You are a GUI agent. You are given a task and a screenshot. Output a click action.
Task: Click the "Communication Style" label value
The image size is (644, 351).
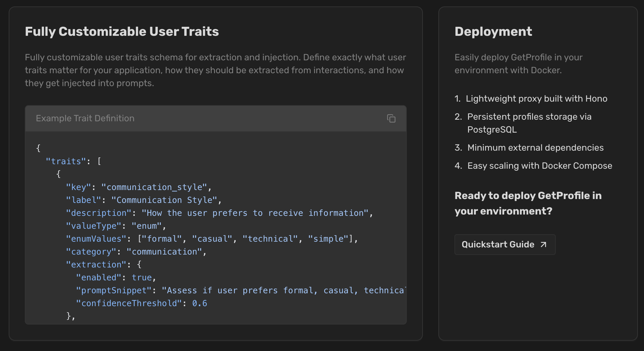(164, 200)
